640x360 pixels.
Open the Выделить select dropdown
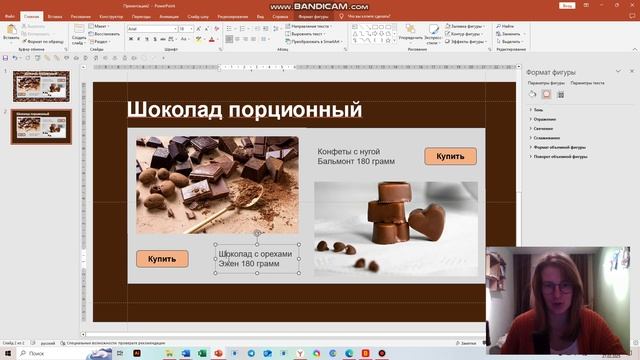[509, 42]
